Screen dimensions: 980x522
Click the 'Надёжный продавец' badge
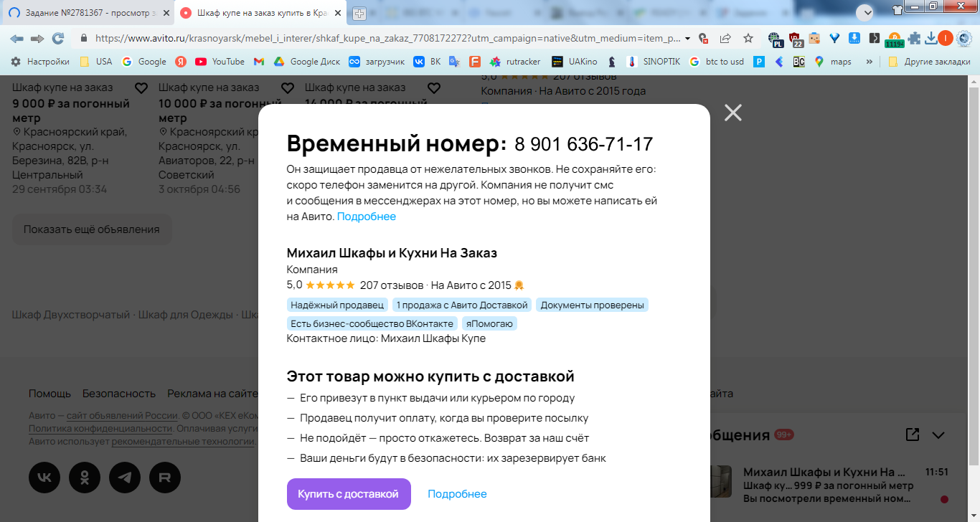338,305
